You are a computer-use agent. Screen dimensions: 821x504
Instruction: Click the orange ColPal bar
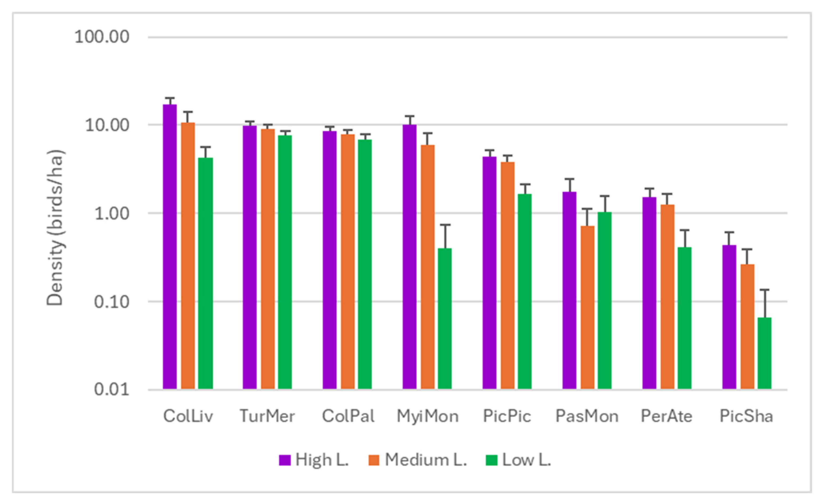(x=348, y=262)
